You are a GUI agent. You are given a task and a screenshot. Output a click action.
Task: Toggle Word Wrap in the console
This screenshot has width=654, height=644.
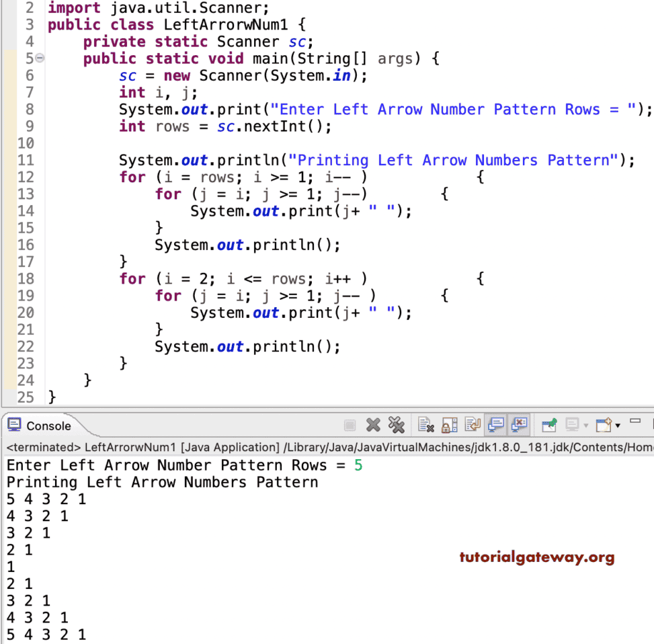pyautogui.click(x=472, y=424)
